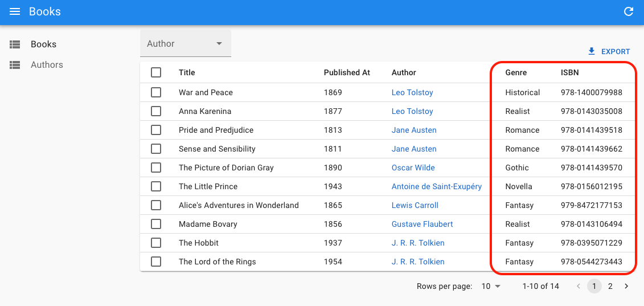Click the previous page left chevron

579,286
